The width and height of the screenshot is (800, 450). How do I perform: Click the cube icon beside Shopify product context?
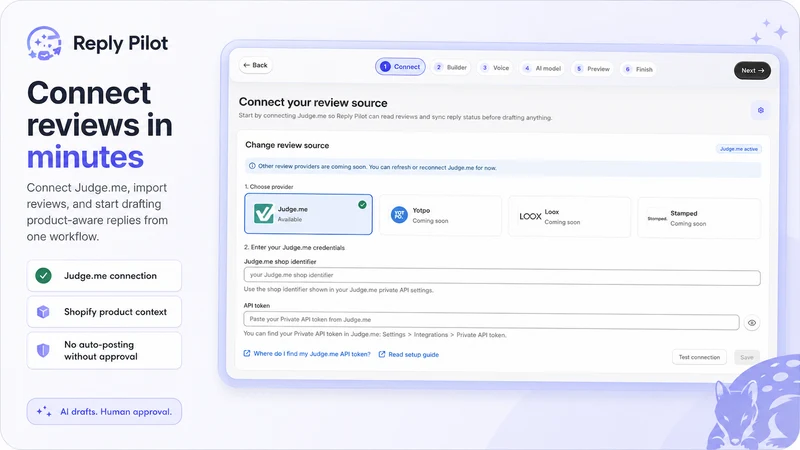(43, 312)
